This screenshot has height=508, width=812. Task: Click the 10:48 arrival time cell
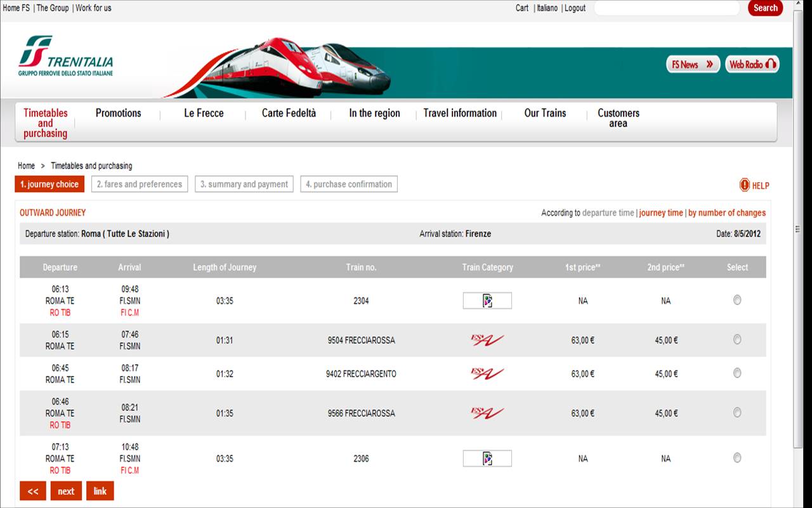pyautogui.click(x=130, y=447)
